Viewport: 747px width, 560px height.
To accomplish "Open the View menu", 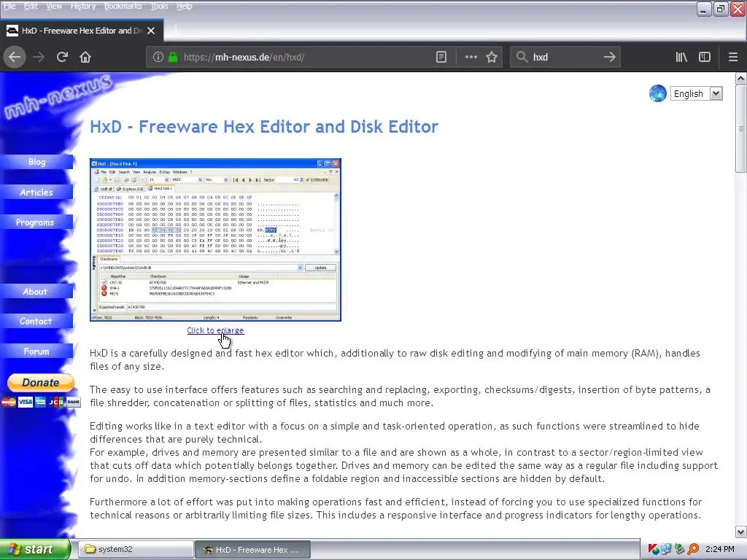I will click(x=54, y=6).
